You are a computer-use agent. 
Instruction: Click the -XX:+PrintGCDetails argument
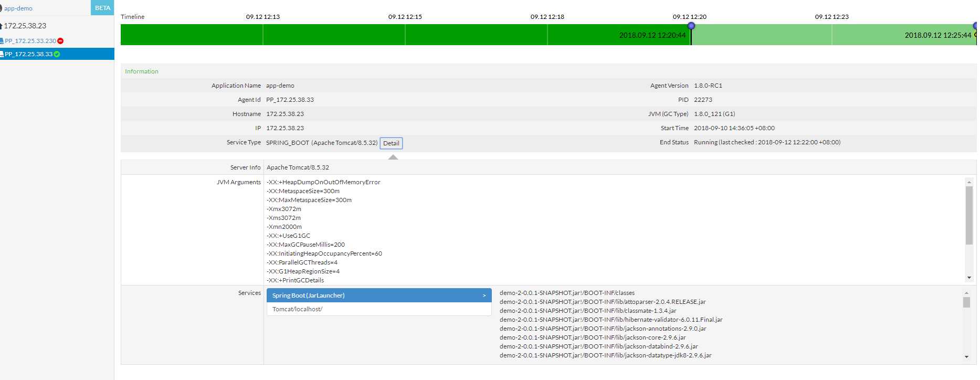click(295, 280)
